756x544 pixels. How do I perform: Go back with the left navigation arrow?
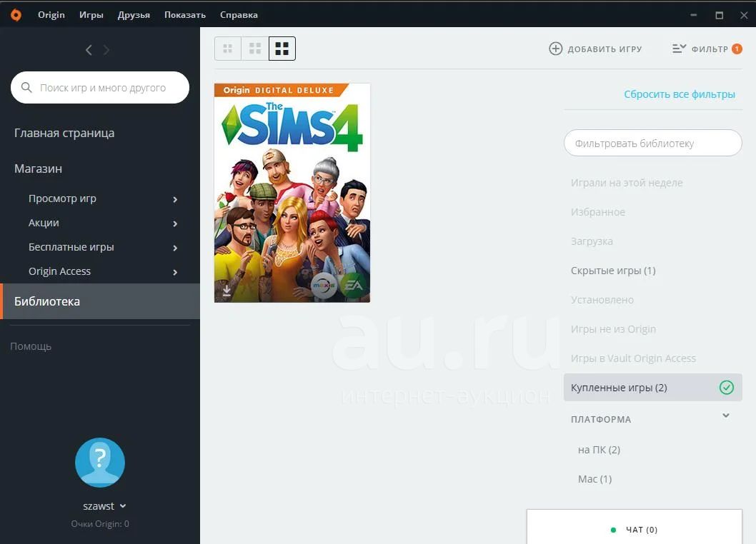89,50
